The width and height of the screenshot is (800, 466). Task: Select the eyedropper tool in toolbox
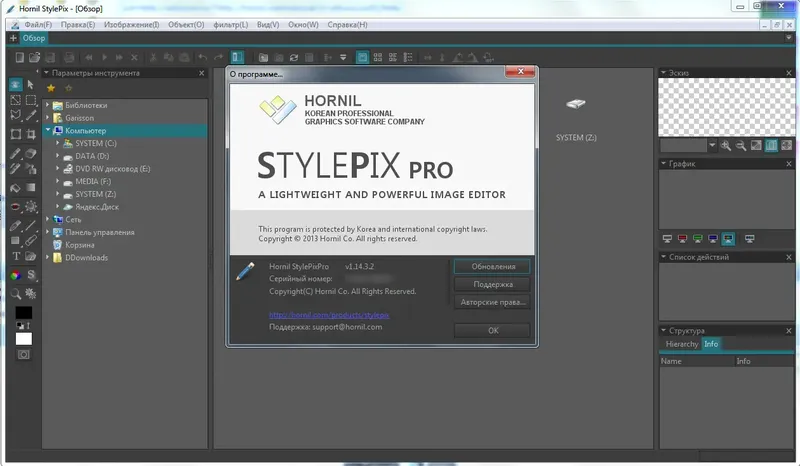coord(31,115)
